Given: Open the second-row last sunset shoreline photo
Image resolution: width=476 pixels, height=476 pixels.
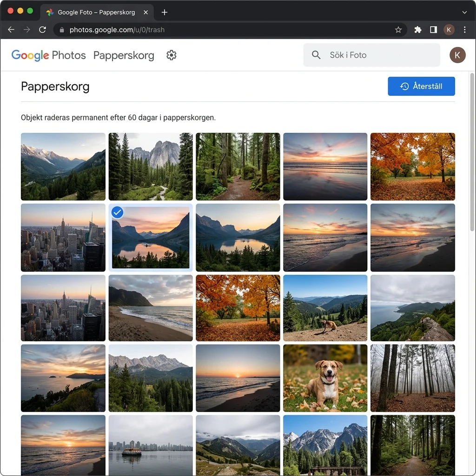Looking at the screenshot, I should (413, 238).
